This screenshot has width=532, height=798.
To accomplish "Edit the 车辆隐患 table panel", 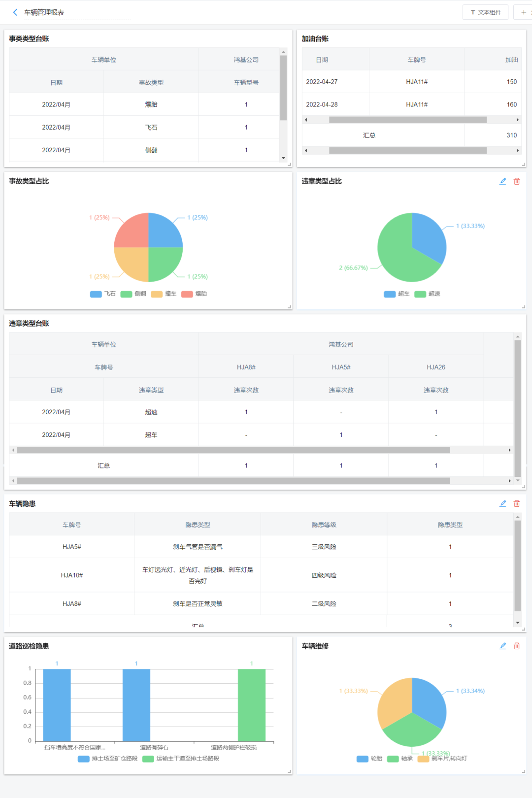I will pyautogui.click(x=502, y=503).
